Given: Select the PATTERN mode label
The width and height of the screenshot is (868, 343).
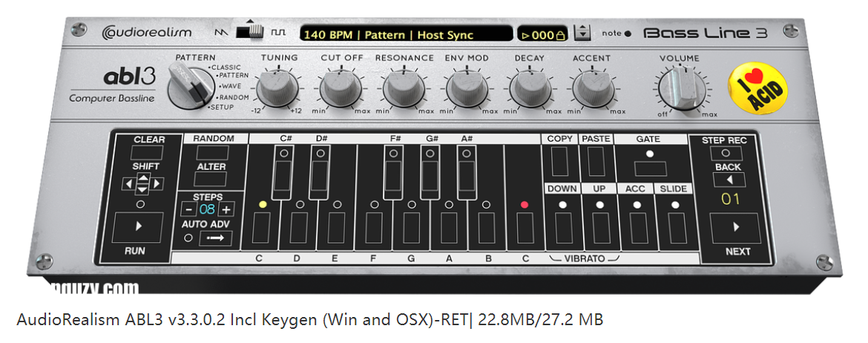Looking at the screenshot, I should pyautogui.click(x=233, y=76).
